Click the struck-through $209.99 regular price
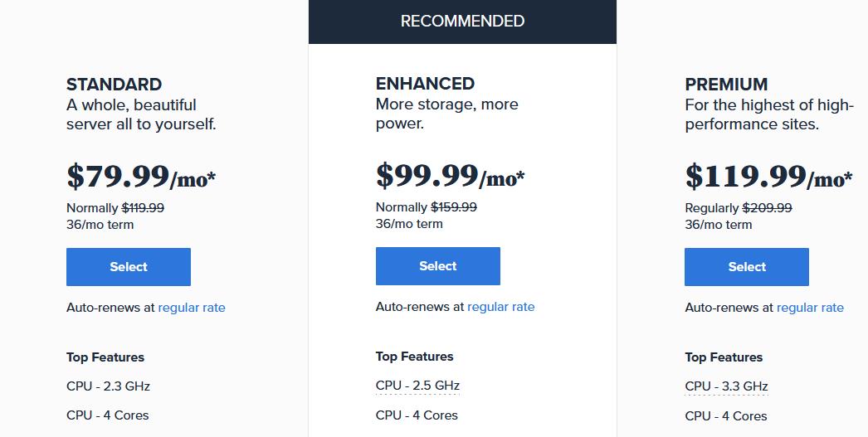The height and width of the screenshot is (437, 868). pyautogui.click(x=767, y=208)
